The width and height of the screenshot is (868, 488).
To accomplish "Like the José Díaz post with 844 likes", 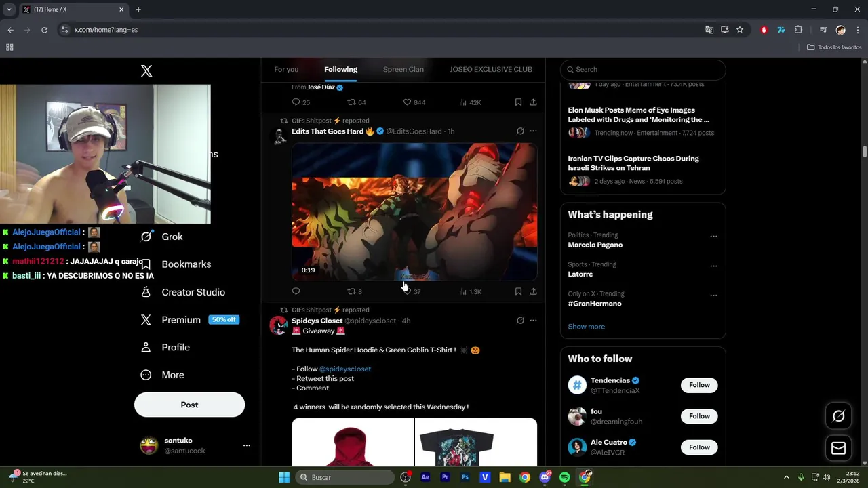I will pyautogui.click(x=414, y=102).
